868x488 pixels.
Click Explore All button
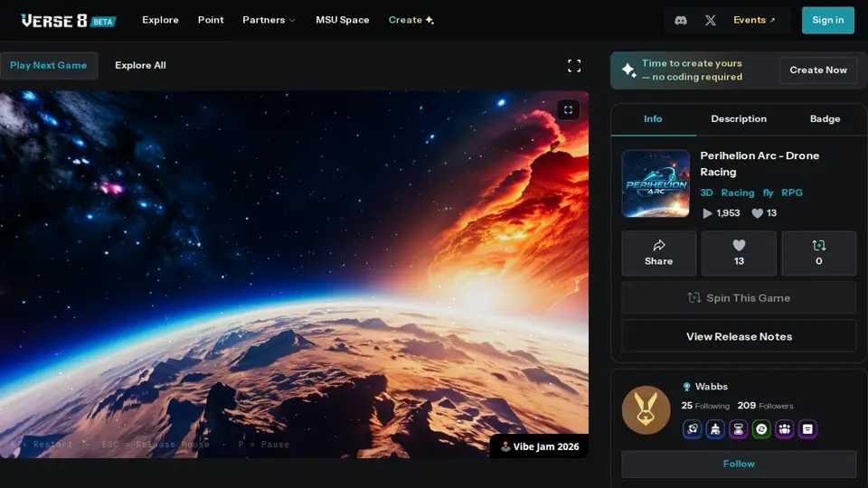pos(140,65)
